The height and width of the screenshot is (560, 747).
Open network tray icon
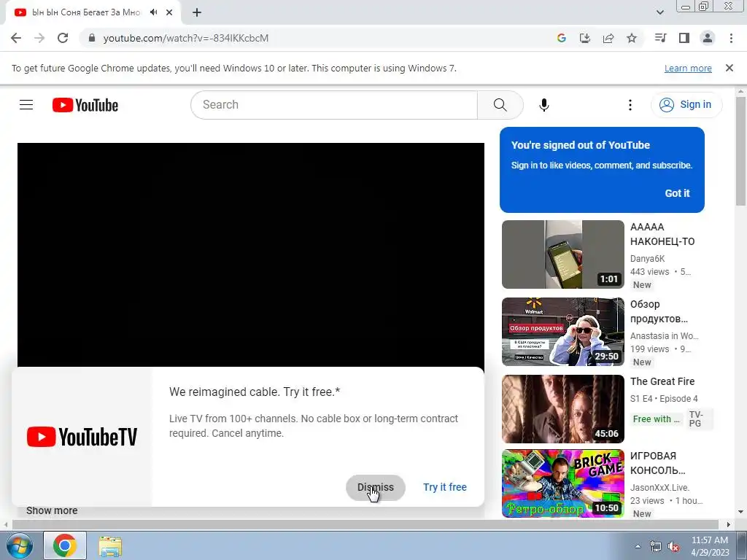656,547
